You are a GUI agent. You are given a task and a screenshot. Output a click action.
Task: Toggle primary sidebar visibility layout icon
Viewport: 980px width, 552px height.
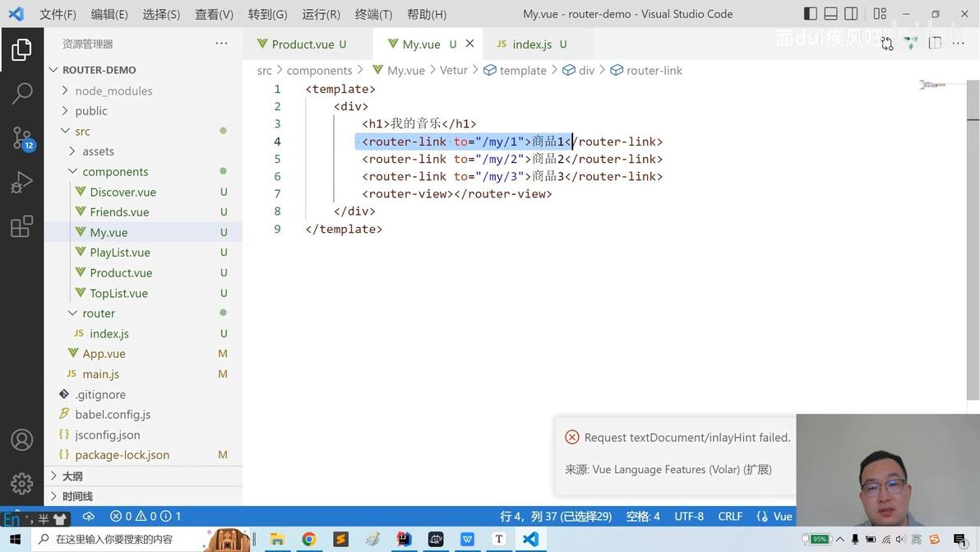click(x=811, y=14)
